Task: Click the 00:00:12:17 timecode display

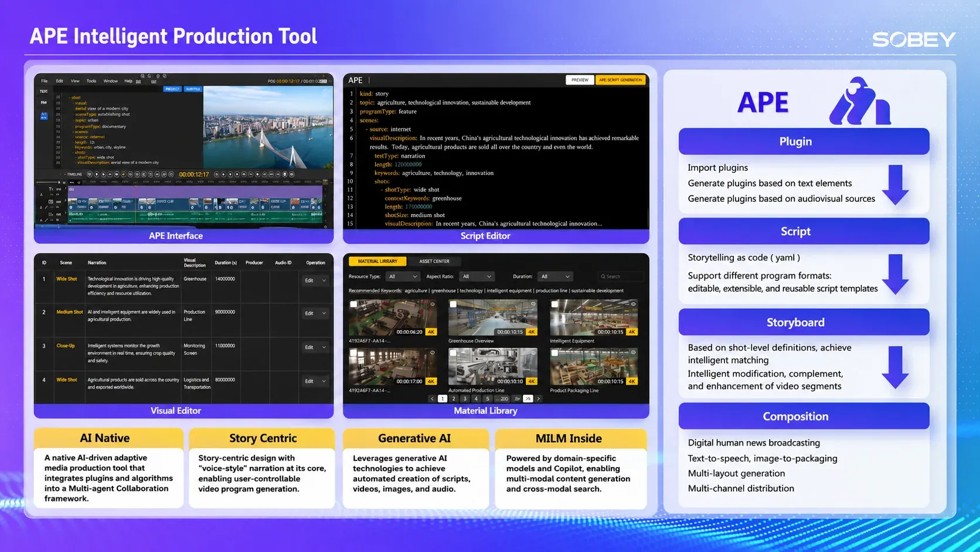Action: 194,174
